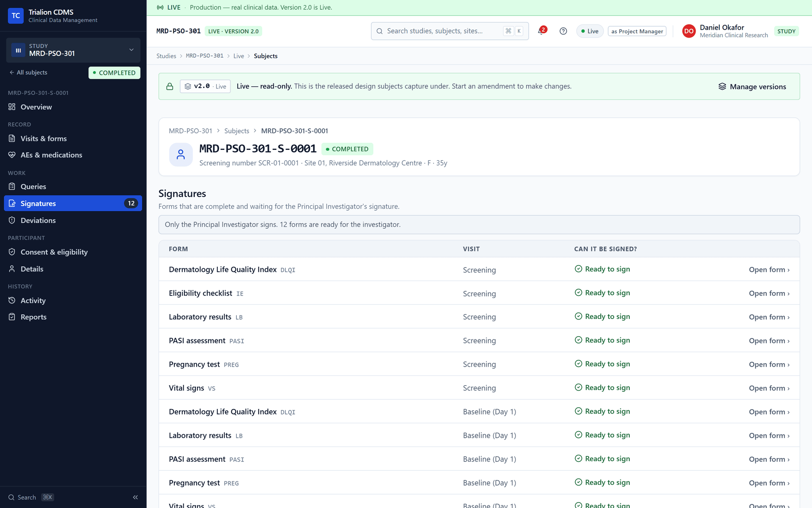Go back to All subjects
This screenshot has width=812, height=508.
[x=28, y=72]
